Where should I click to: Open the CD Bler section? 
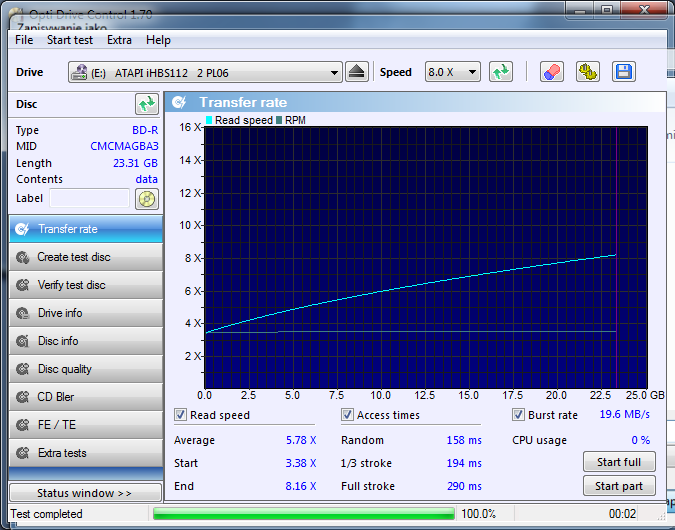[86, 397]
